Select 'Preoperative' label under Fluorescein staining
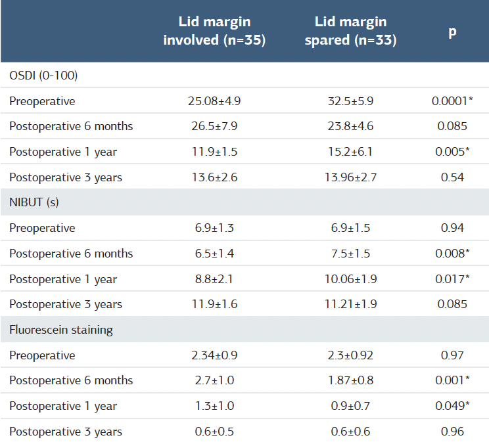This screenshot has width=489, height=448. click(42, 355)
